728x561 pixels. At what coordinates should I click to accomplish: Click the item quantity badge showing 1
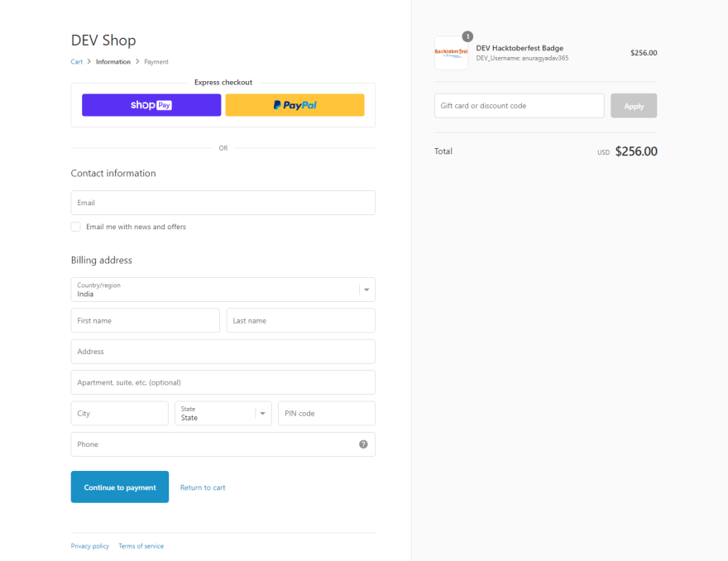click(467, 36)
